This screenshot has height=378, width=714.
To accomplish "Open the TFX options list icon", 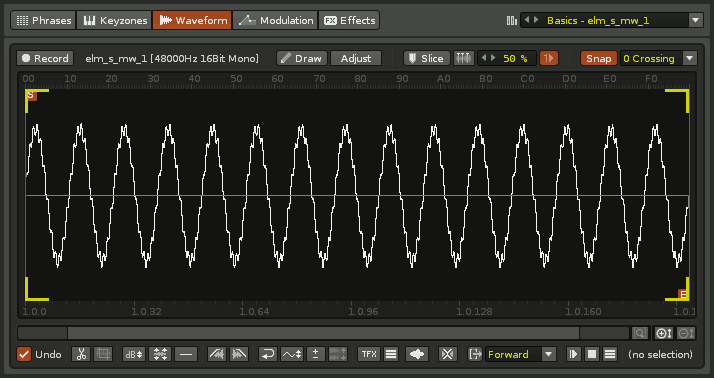I will point(391,354).
